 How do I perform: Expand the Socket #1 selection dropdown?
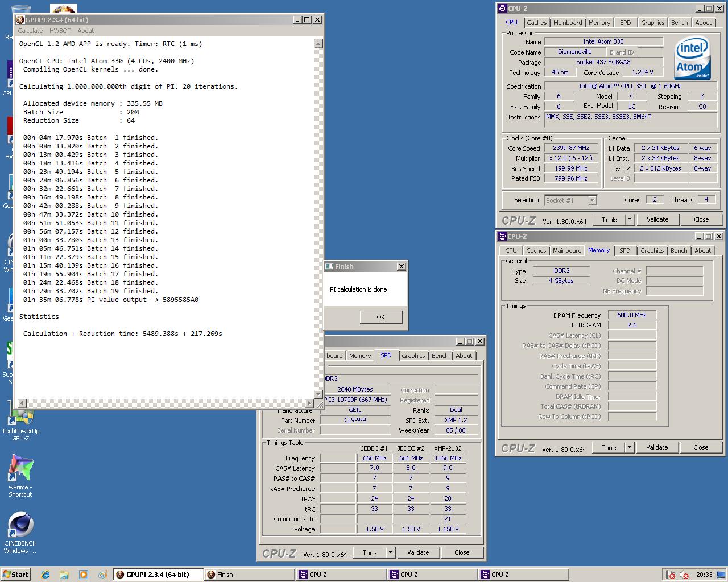[593, 200]
